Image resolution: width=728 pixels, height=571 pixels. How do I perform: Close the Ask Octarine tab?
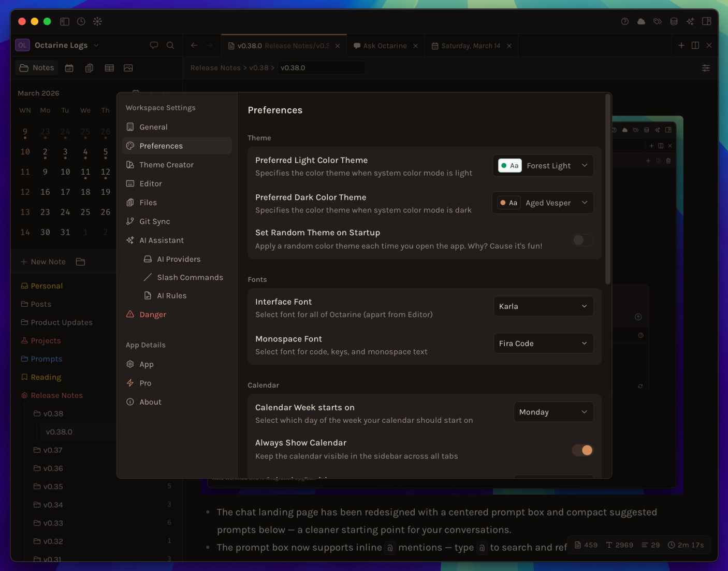[415, 46]
